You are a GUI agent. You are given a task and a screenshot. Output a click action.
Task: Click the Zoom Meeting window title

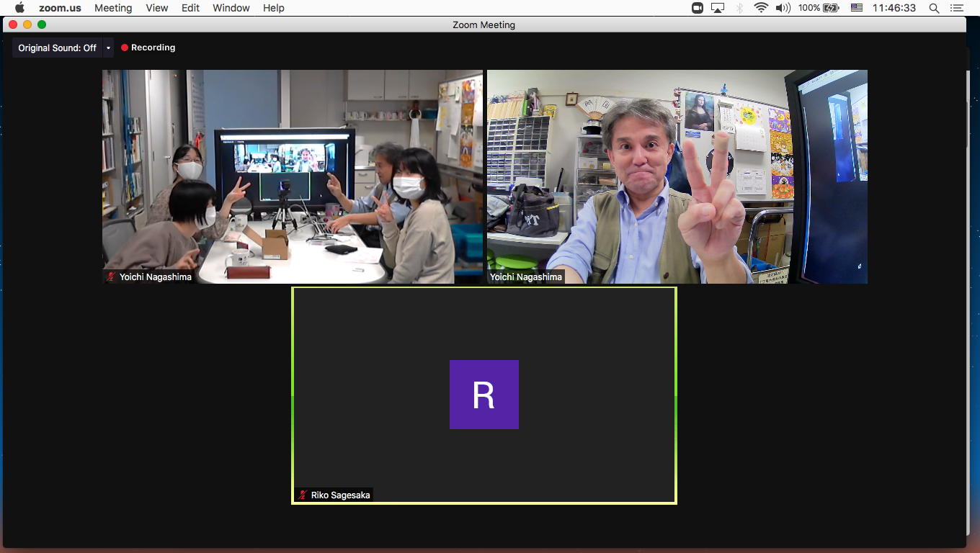click(484, 24)
